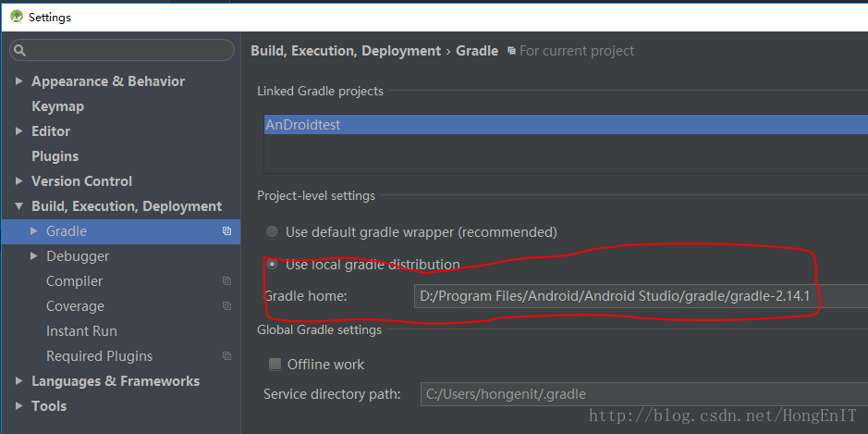Image resolution: width=868 pixels, height=434 pixels.
Task: Open the Keymap settings page
Action: click(57, 106)
